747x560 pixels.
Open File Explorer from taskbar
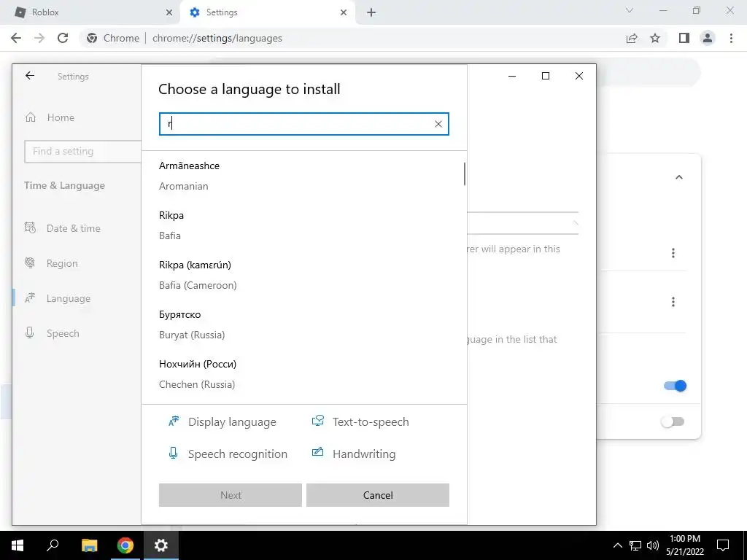pos(89,545)
